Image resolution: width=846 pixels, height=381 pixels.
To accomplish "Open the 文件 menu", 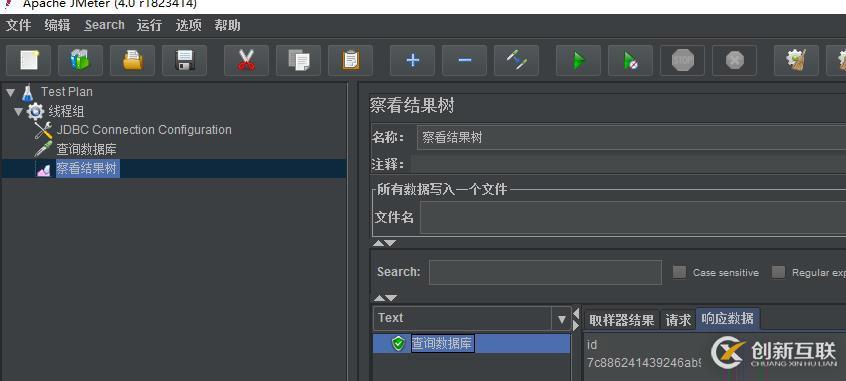I will click(x=18, y=25).
